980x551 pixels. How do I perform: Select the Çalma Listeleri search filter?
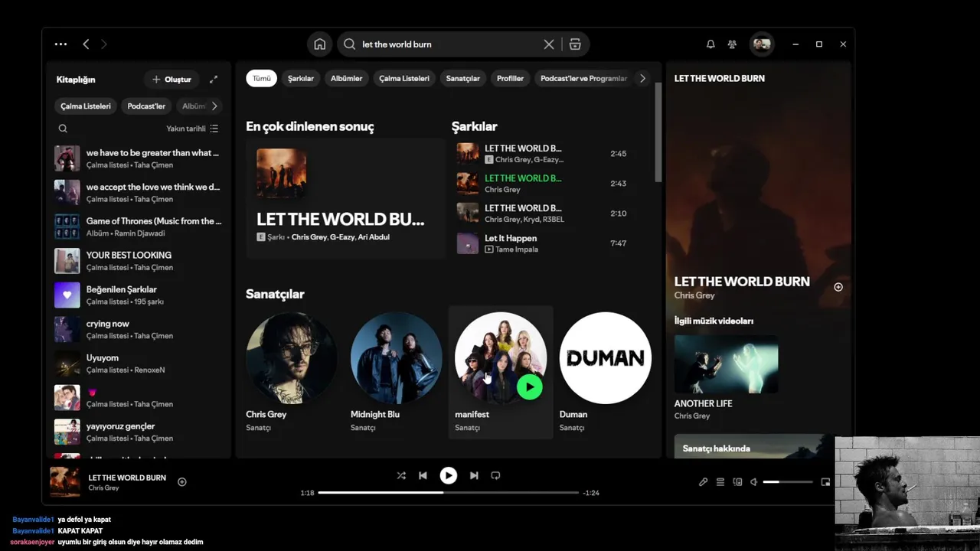[404, 78]
